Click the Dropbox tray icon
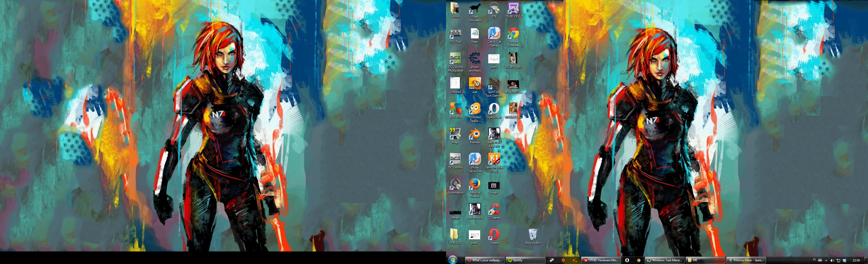The height and width of the screenshot is (264, 868). point(844,260)
